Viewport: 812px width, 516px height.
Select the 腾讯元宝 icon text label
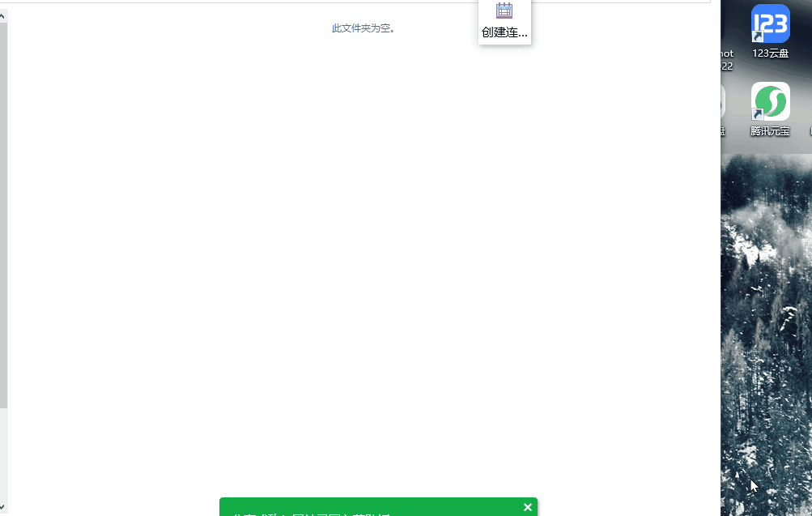(x=770, y=131)
